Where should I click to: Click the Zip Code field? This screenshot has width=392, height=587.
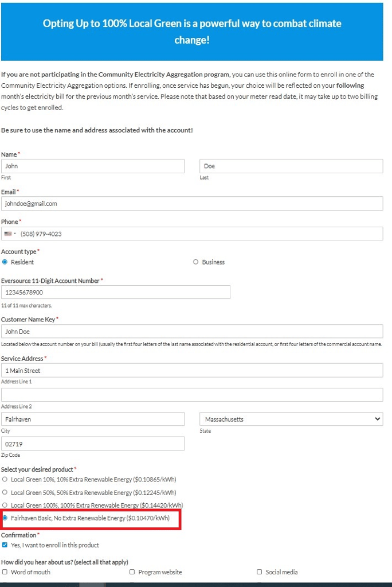point(93,444)
